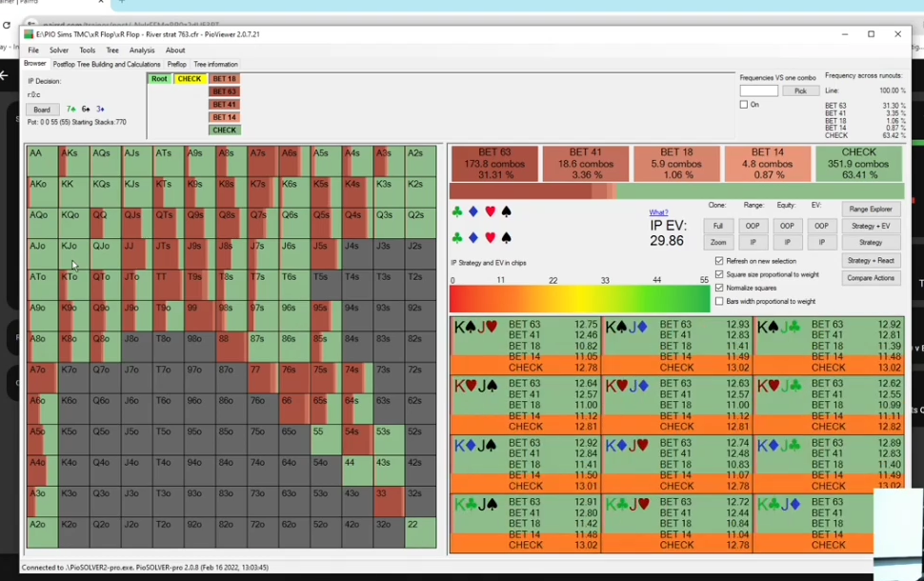Select the A7o cell in the range grid
This screenshot has height=581, width=924.
pos(43,378)
